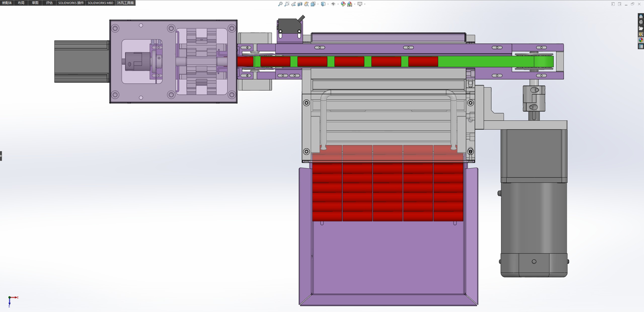Click the Zoom to Fit magnifier icon
Image resolution: width=644 pixels, height=312 pixels.
[280, 4]
